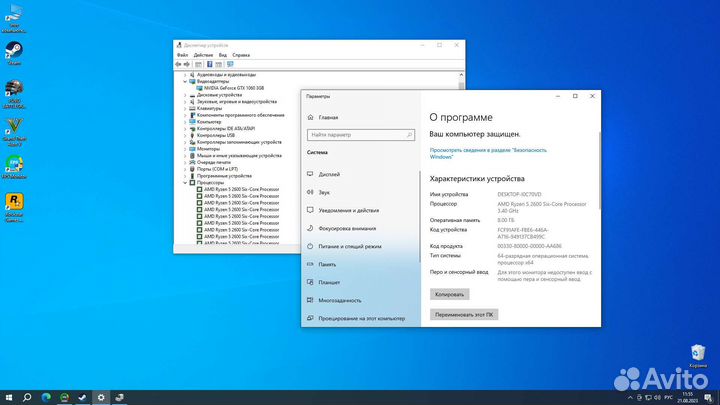Screen dimensions: 720x405
Task: Select Компоненты программного обеспечения node
Action: [241, 115]
